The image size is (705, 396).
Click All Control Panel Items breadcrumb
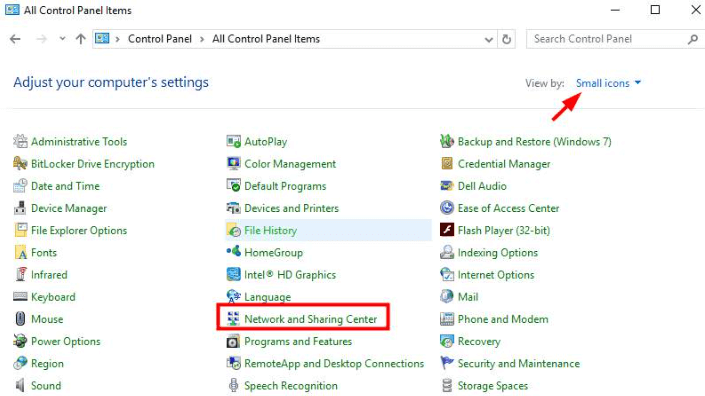266,39
